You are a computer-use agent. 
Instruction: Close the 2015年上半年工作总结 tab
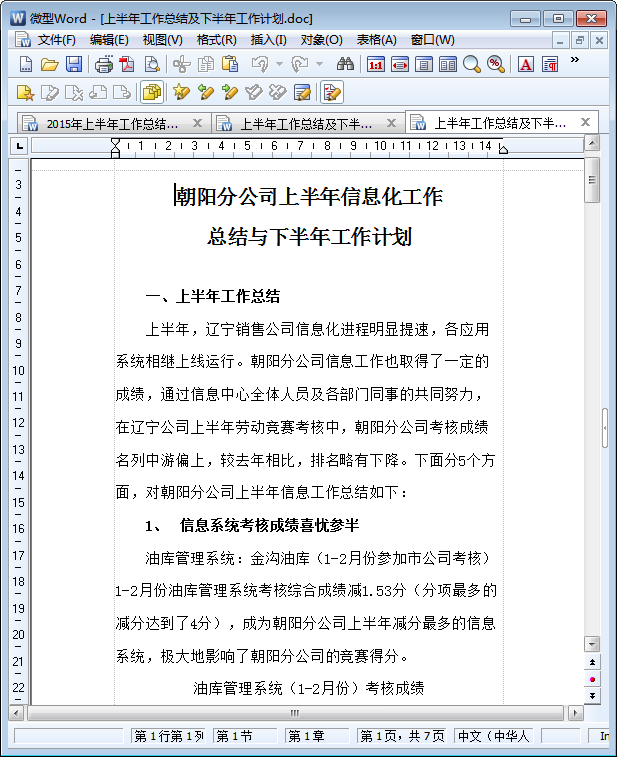tap(197, 123)
